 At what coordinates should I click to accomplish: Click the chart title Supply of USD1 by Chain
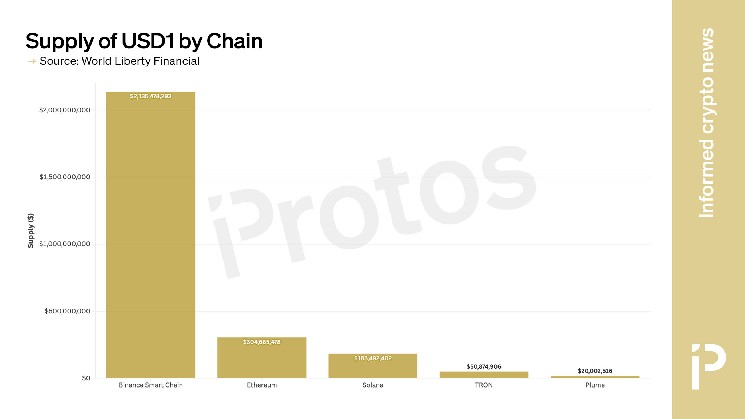[x=144, y=41]
